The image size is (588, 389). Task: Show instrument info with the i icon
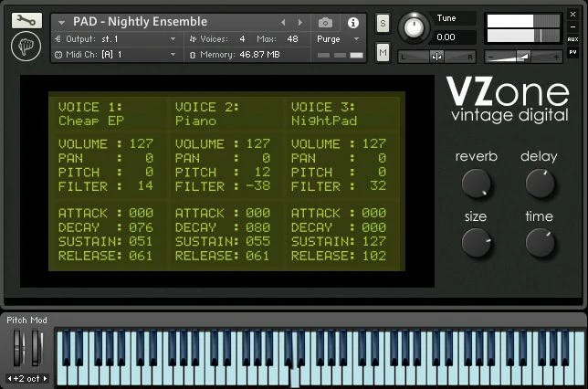[x=352, y=23]
